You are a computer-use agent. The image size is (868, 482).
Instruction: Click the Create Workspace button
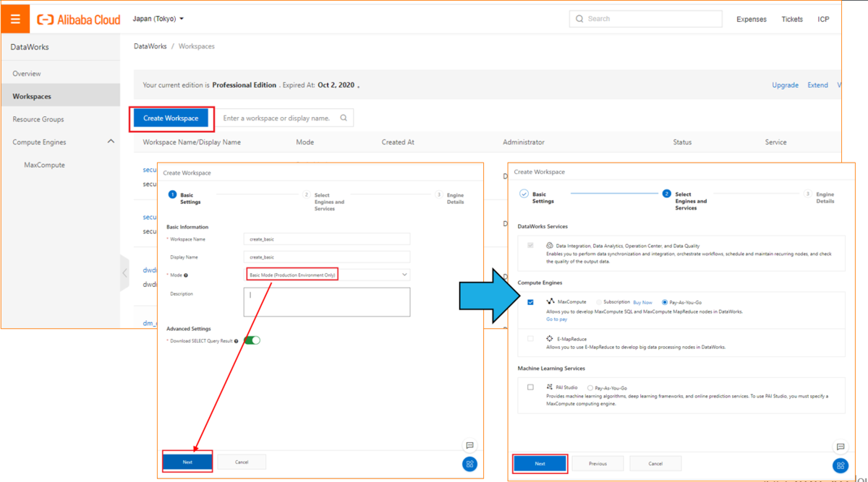171,118
